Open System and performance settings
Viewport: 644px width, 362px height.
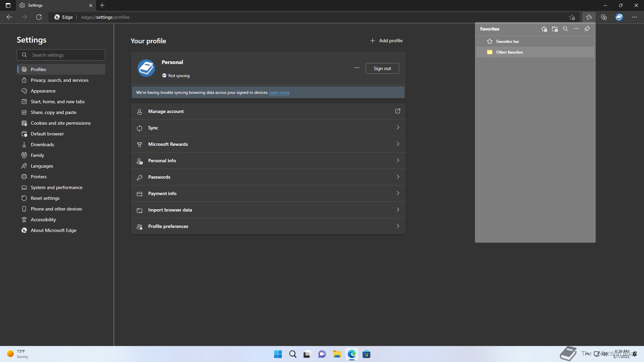click(x=61, y=187)
